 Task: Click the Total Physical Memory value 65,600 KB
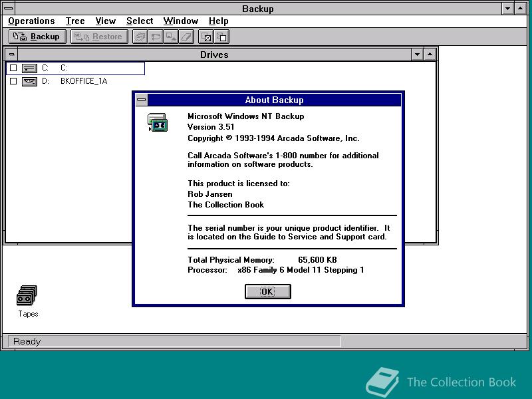[317, 260]
